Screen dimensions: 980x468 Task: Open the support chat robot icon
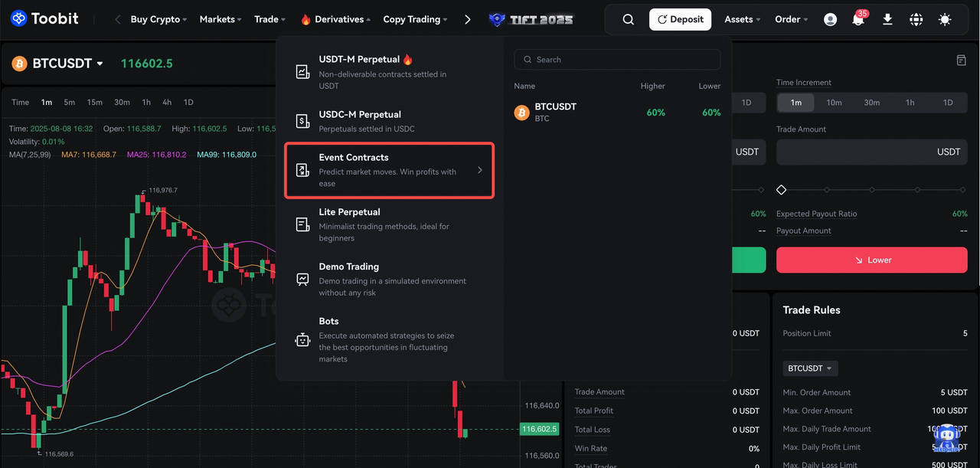point(947,437)
